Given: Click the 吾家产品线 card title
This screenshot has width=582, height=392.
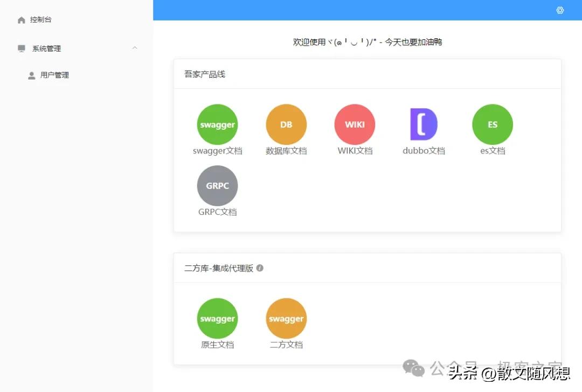Looking at the screenshot, I should pos(205,74).
